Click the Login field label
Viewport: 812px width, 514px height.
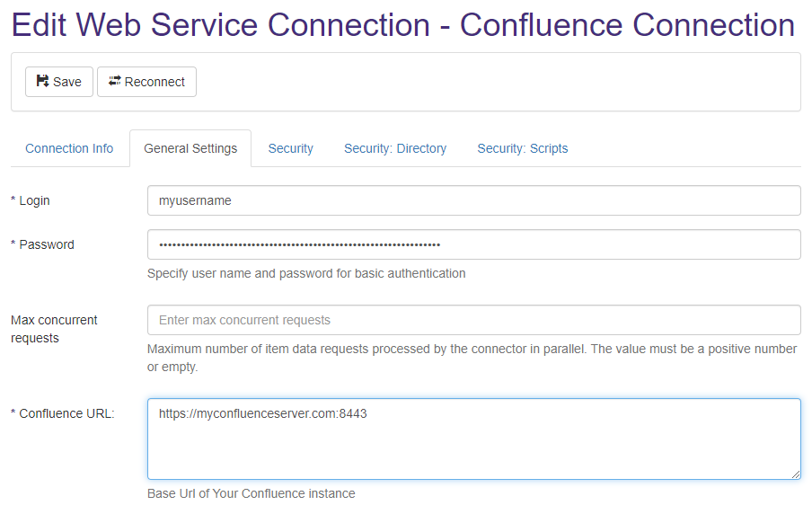(x=34, y=200)
